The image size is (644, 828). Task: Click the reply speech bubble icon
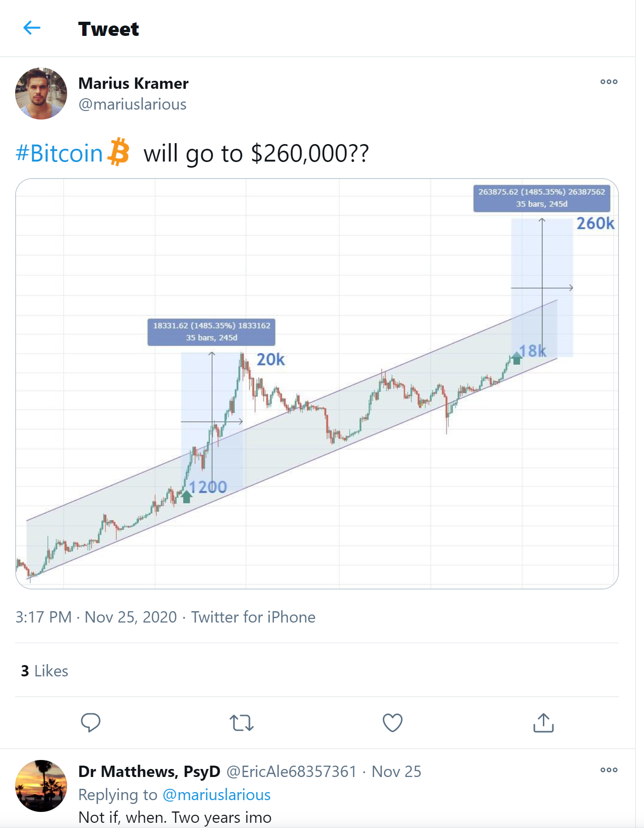(90, 722)
